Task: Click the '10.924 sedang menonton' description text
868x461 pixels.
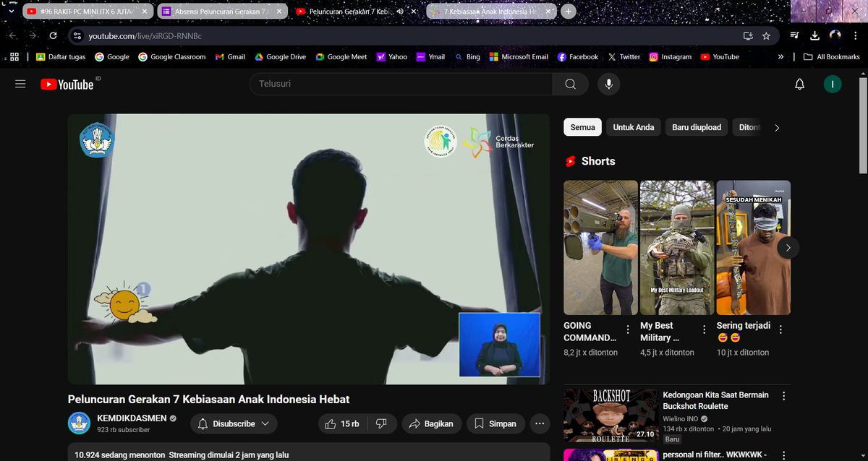Action: [x=120, y=455]
